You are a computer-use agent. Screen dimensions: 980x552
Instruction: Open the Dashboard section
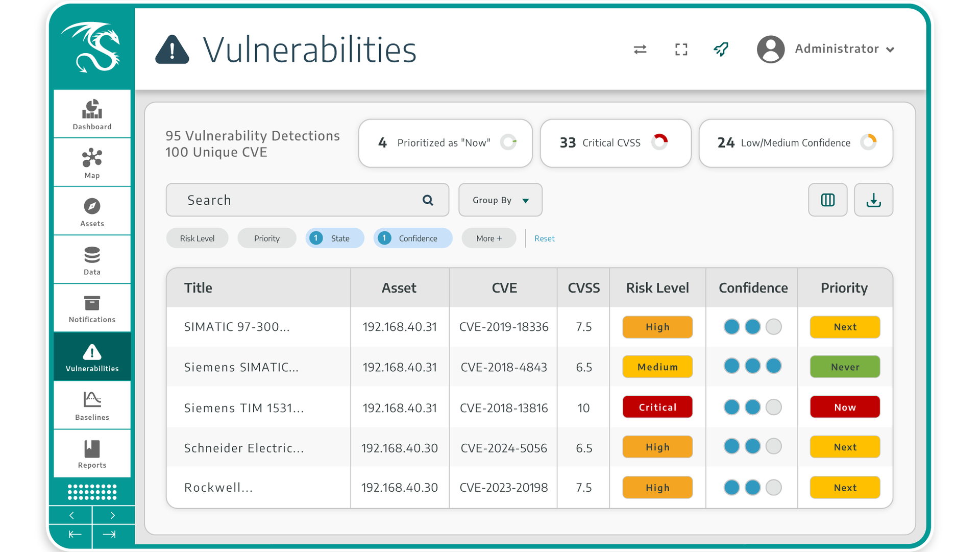pyautogui.click(x=92, y=114)
